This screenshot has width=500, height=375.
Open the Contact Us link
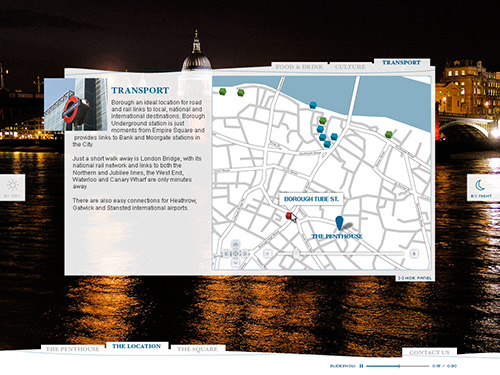[x=429, y=352]
